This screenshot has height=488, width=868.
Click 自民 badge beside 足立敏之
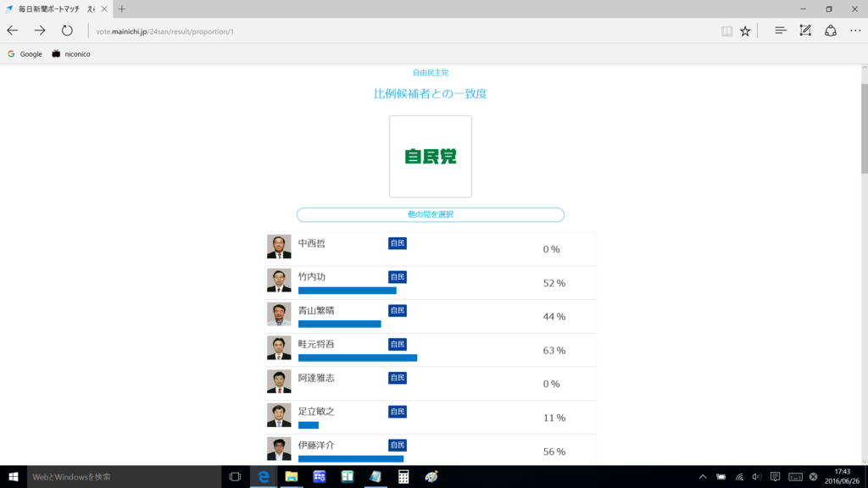pyautogui.click(x=398, y=412)
